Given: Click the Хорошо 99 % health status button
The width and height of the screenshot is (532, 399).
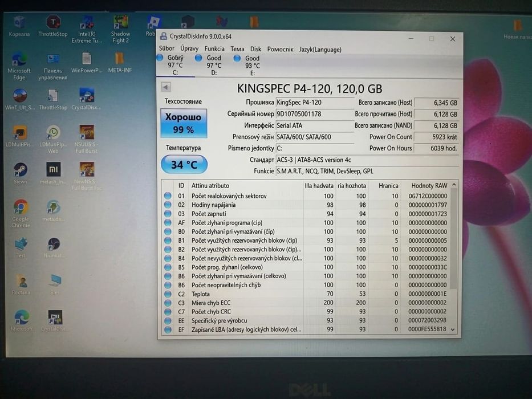Looking at the screenshot, I should coord(184,123).
